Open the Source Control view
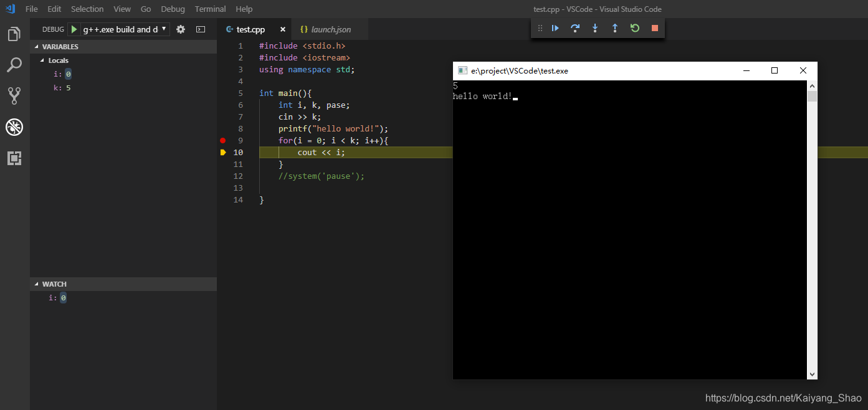Image resolution: width=868 pixels, height=410 pixels. coord(14,95)
